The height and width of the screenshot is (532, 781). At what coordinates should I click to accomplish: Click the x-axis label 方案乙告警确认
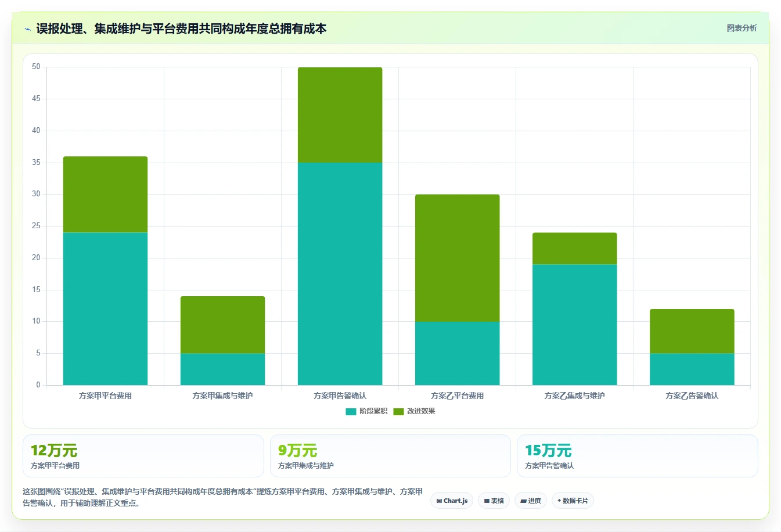point(692,396)
